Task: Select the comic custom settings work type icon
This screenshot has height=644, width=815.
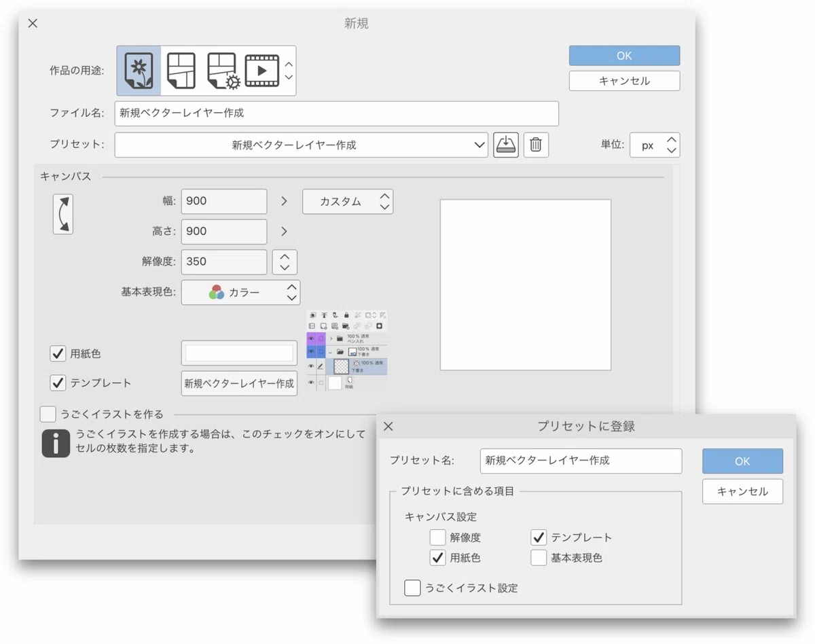Action: [223, 71]
